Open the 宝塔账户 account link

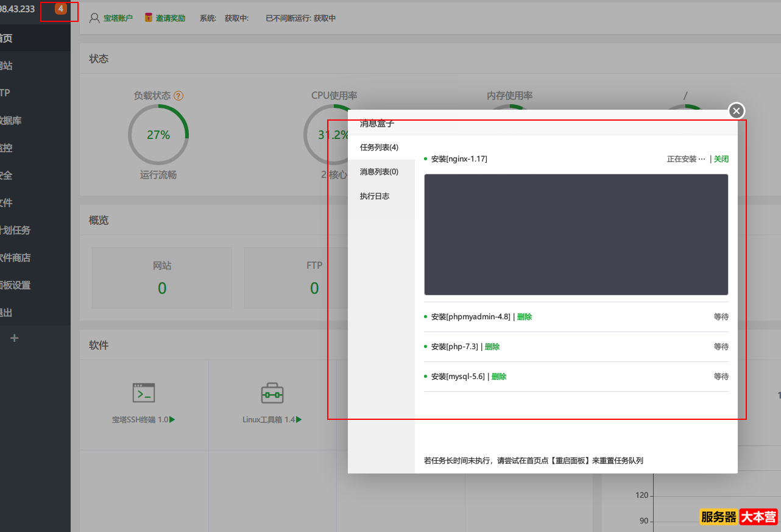[118, 18]
